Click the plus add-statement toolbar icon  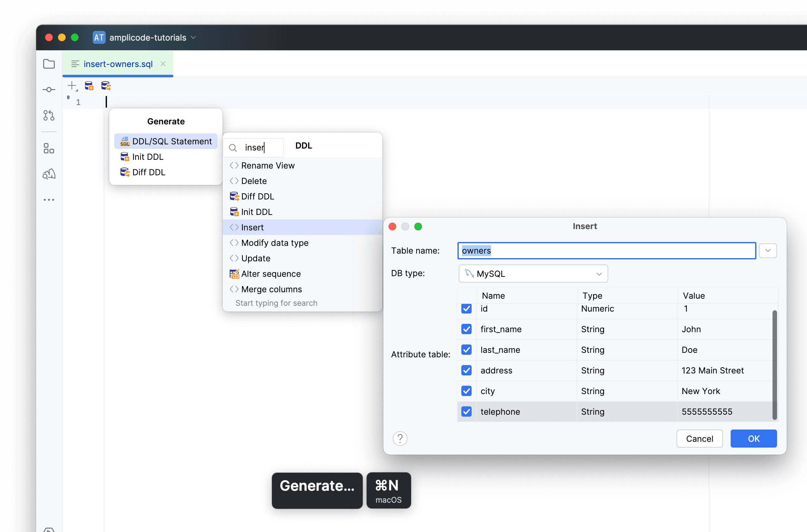coord(72,86)
